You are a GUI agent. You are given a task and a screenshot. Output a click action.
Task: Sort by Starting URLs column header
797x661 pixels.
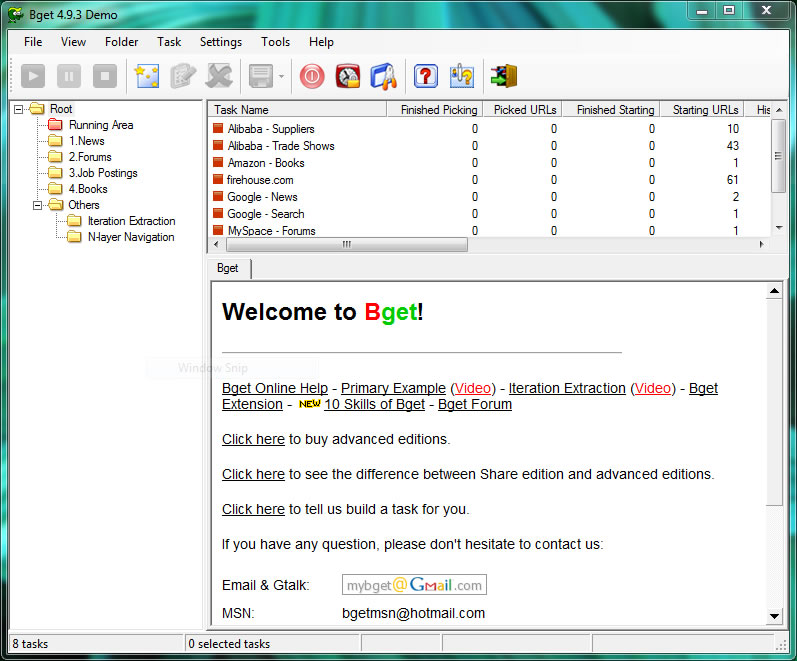(702, 110)
